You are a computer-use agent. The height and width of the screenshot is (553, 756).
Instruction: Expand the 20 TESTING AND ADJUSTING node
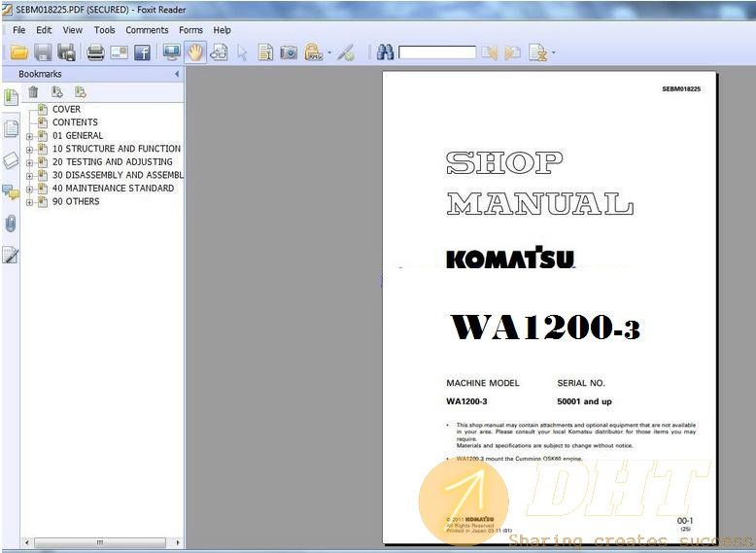29,163
